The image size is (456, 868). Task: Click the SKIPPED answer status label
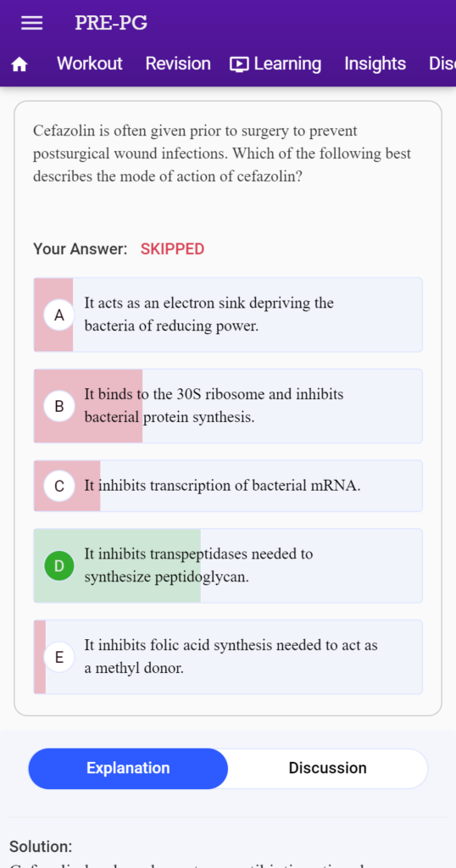point(173,249)
